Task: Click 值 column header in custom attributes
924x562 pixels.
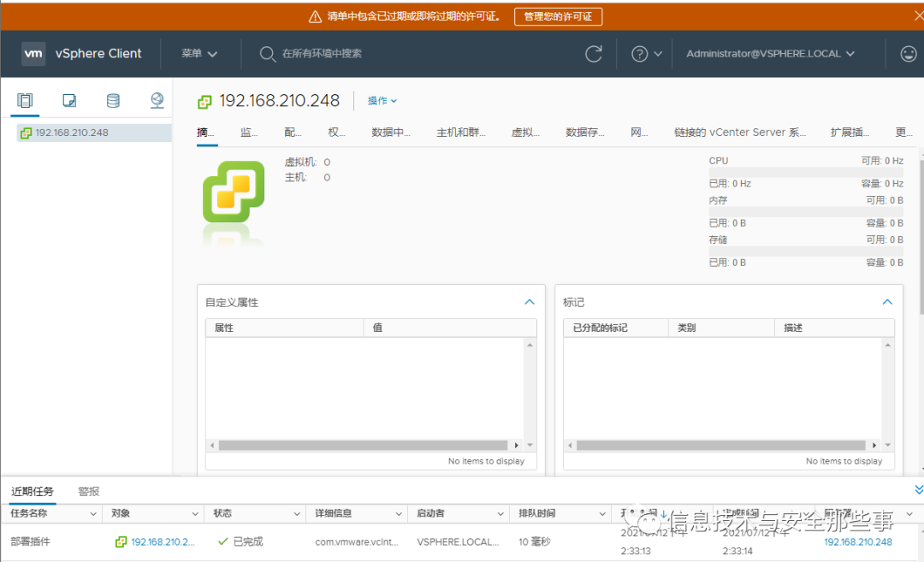Action: 450,328
